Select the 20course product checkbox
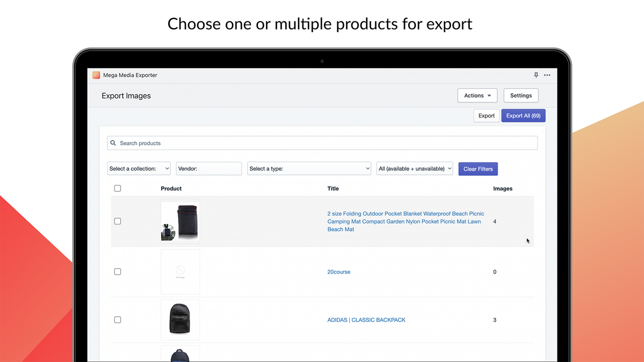This screenshot has width=644, height=362. point(117,271)
